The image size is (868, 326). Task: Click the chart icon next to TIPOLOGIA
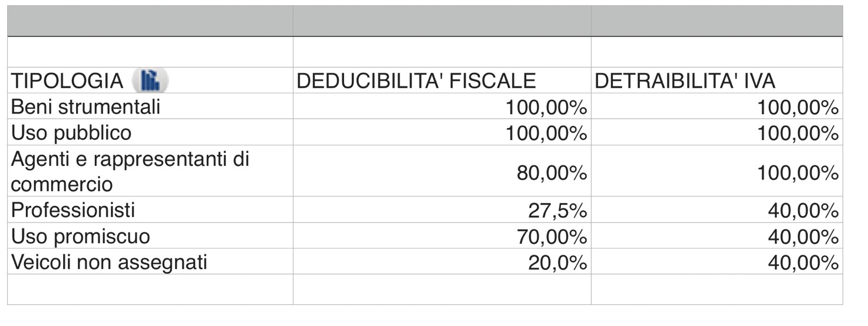(x=150, y=80)
